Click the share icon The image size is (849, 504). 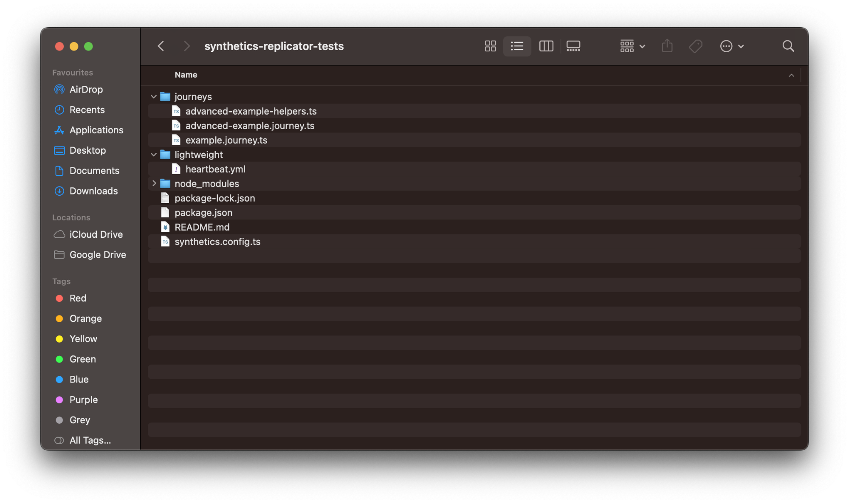(667, 45)
